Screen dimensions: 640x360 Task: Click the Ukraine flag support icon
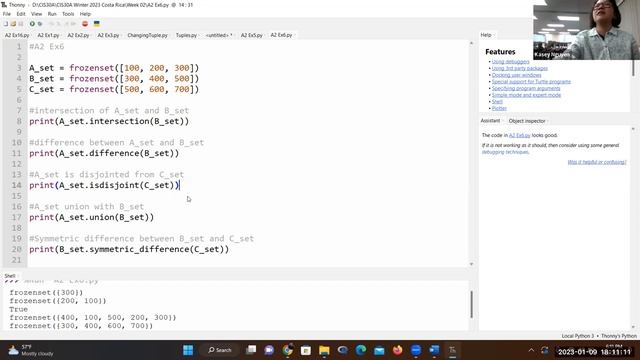97,24
